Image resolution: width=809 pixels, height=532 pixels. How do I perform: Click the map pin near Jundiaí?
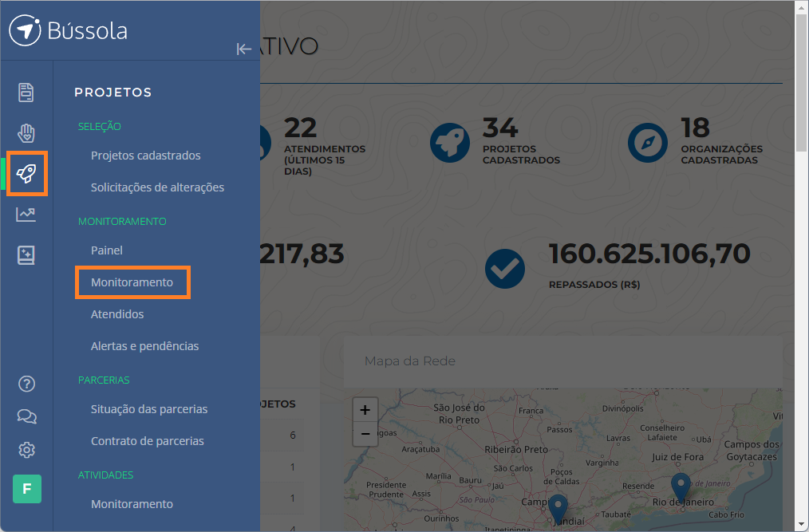[558, 509]
